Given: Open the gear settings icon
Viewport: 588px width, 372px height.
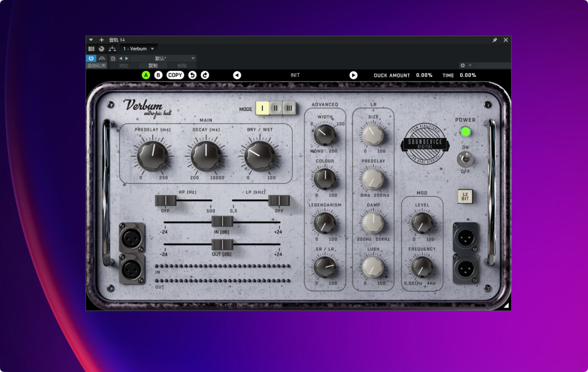Looking at the screenshot, I should 463,66.
